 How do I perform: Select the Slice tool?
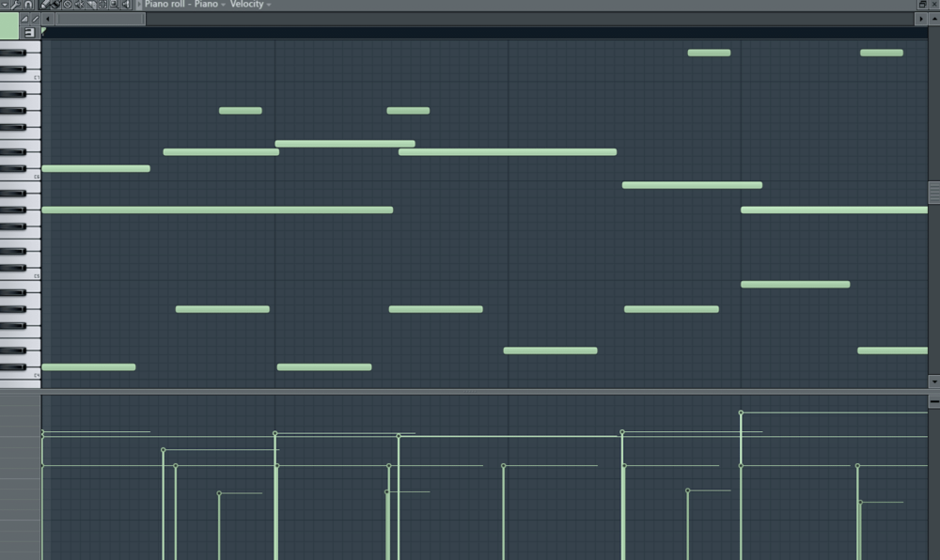(91, 5)
